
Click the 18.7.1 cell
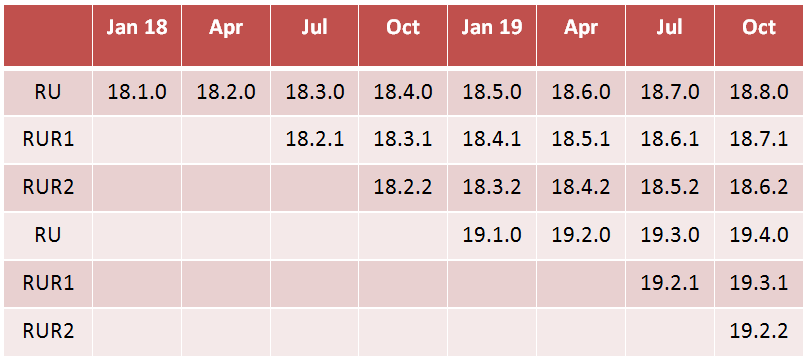point(759,141)
